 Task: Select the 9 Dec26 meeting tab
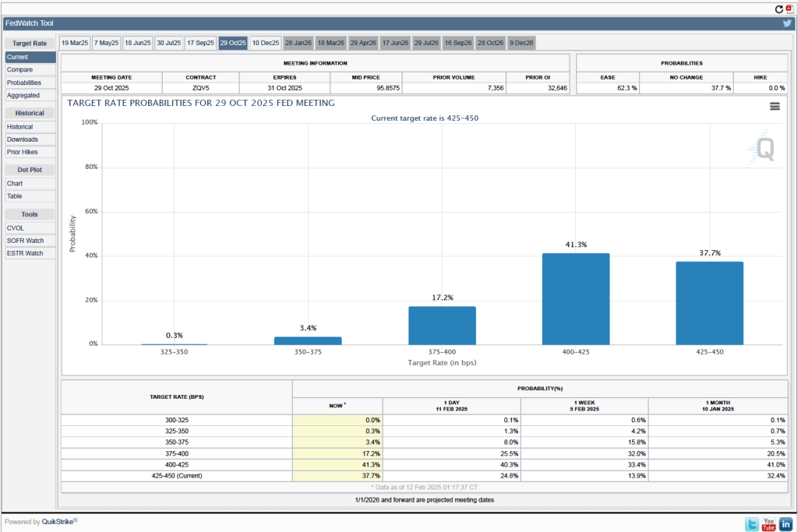[521, 43]
